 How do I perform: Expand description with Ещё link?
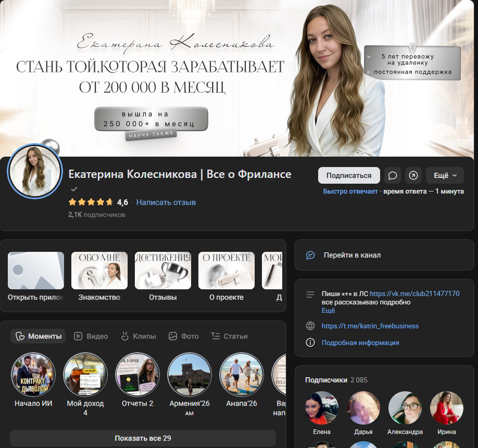pos(328,310)
